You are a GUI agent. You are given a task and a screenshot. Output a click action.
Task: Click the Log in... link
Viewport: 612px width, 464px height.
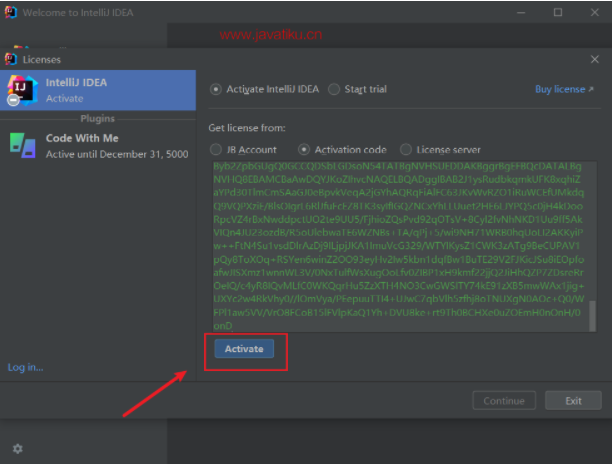pos(25,367)
